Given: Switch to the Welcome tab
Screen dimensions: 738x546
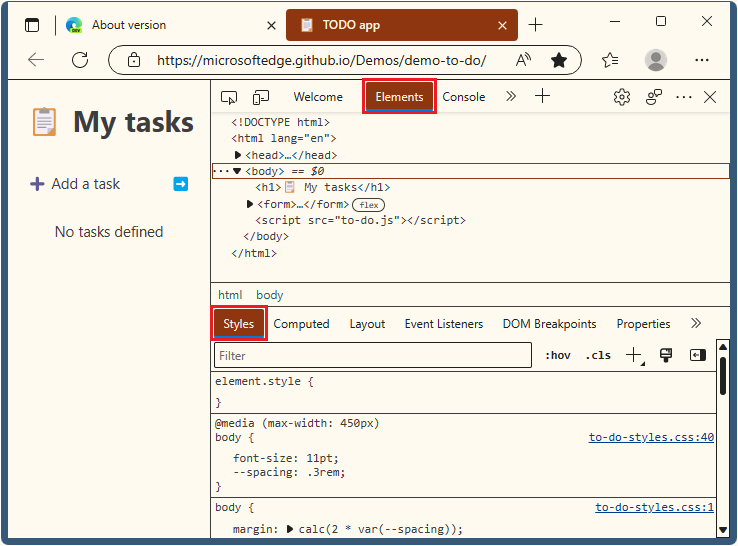Looking at the screenshot, I should point(318,97).
